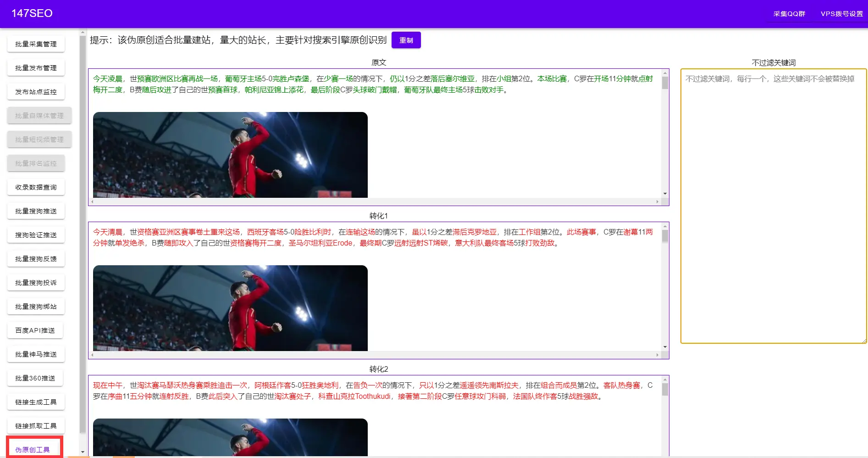Open the 批量采集管理 panel
Image resolution: width=868 pixels, height=458 pixels.
36,44
